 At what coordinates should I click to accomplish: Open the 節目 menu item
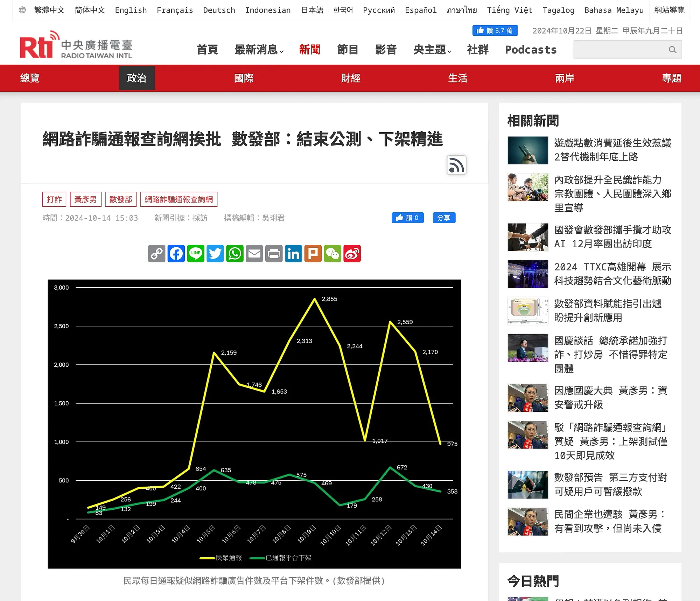pos(348,50)
